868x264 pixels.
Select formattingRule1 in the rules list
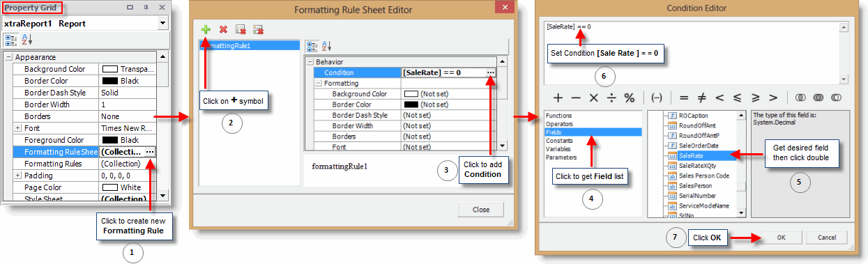click(250, 45)
